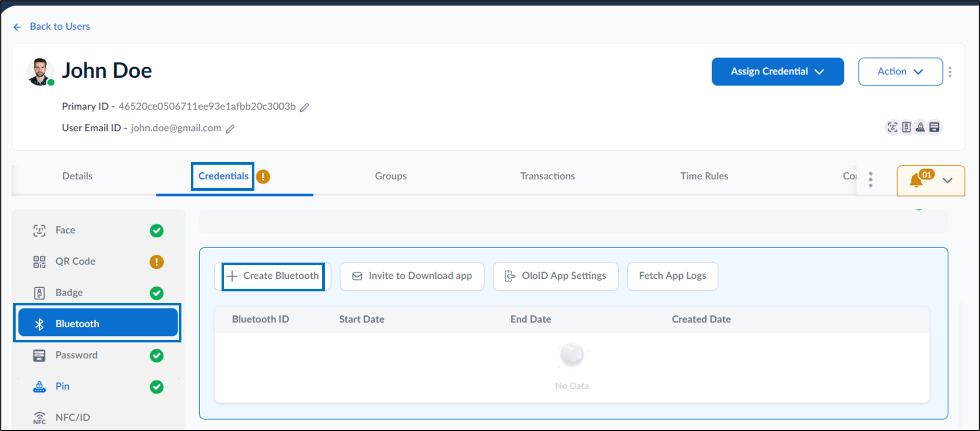Switch to the Details tab
Screen dimensions: 980x431
pyautogui.click(x=78, y=176)
